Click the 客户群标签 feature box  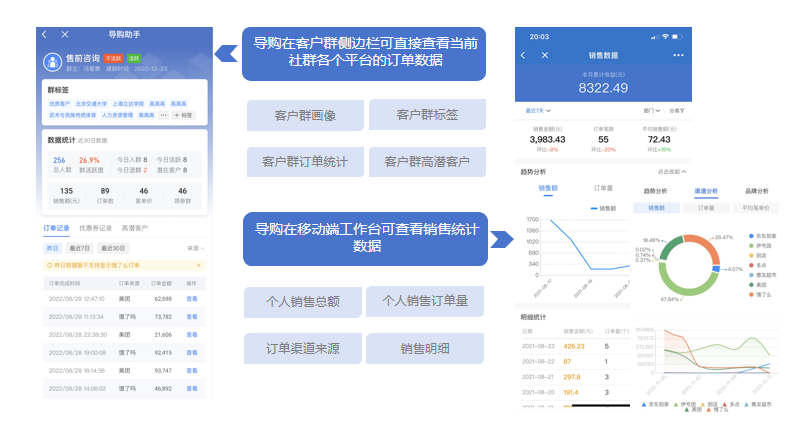click(x=427, y=115)
